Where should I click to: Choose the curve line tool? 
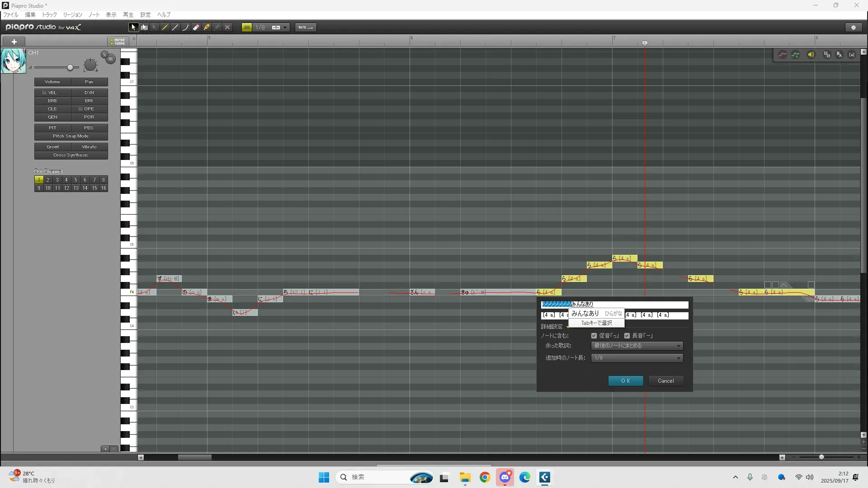tap(185, 28)
